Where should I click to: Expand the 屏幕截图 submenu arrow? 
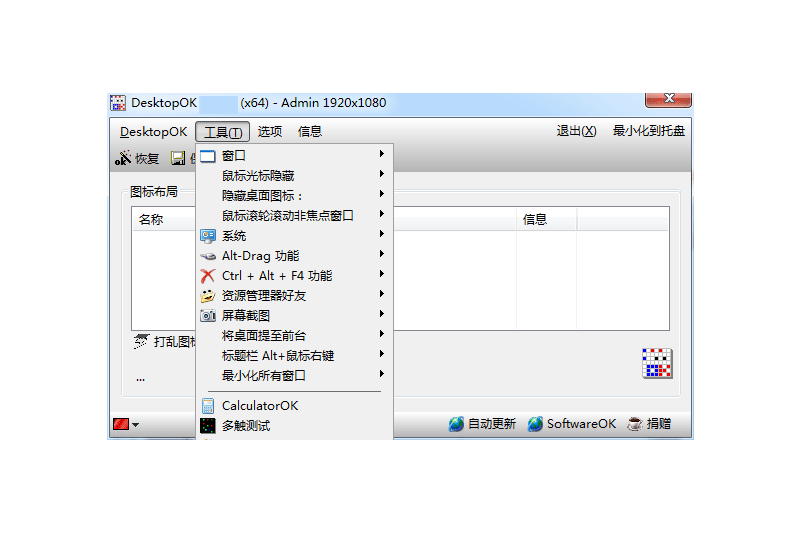[381, 314]
